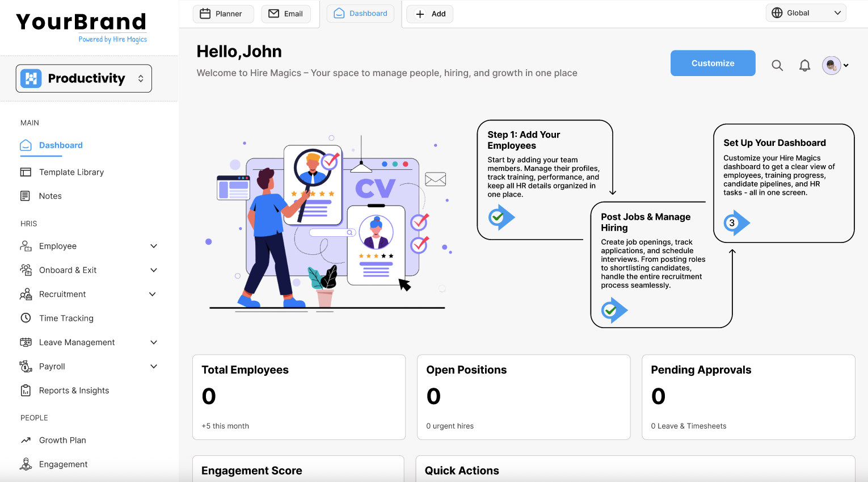Click the sidebar Dashboard home icon

(x=26, y=145)
